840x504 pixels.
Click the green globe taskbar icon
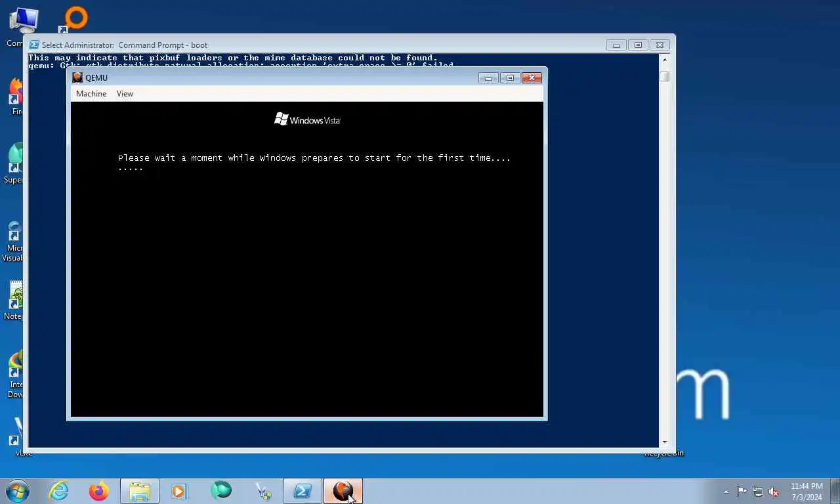[x=221, y=490]
